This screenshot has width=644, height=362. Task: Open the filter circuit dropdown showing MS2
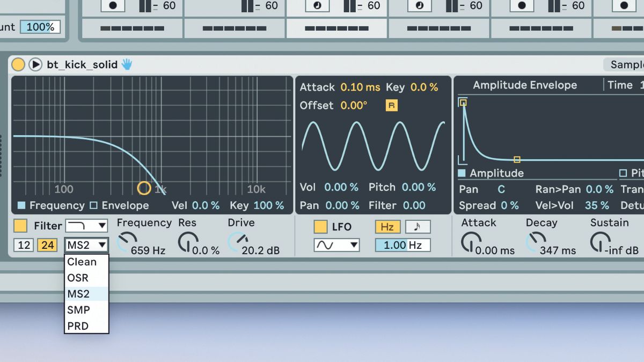click(x=86, y=245)
